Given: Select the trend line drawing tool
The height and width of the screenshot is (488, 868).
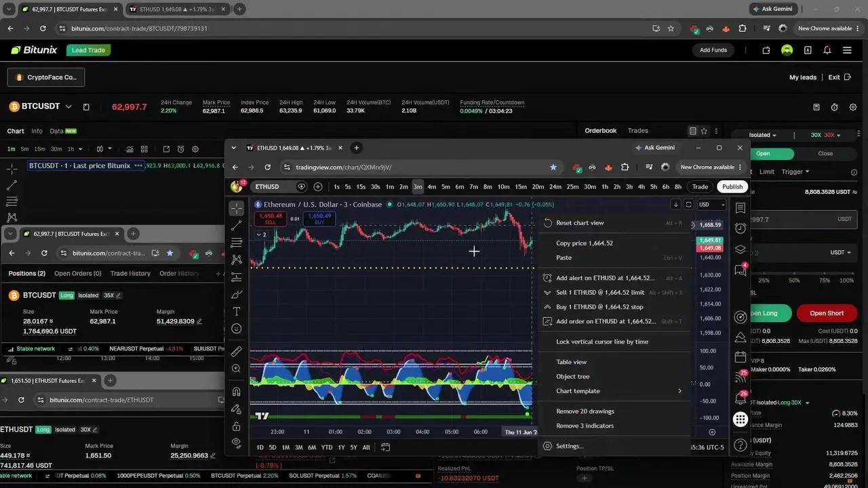Looking at the screenshot, I should tap(236, 225).
